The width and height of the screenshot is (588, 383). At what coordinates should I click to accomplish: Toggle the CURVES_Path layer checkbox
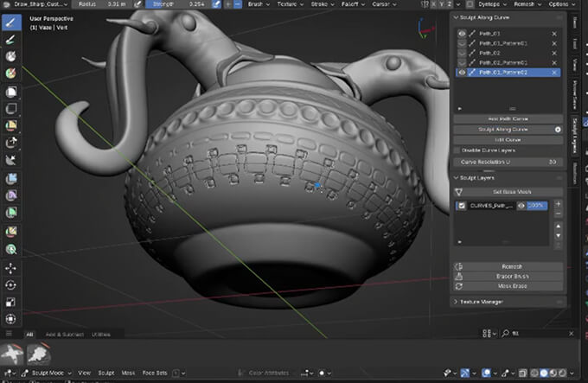461,206
